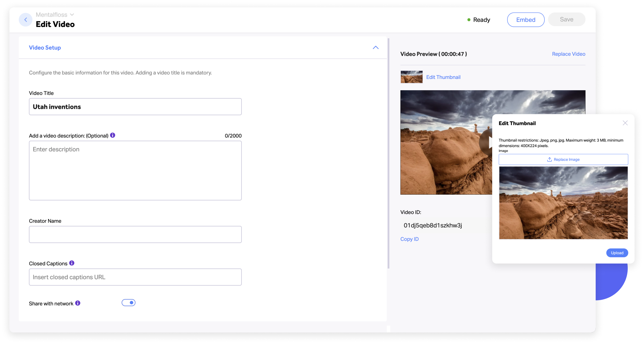Click the Creator Name input field
The height and width of the screenshot is (344, 644).
(135, 234)
